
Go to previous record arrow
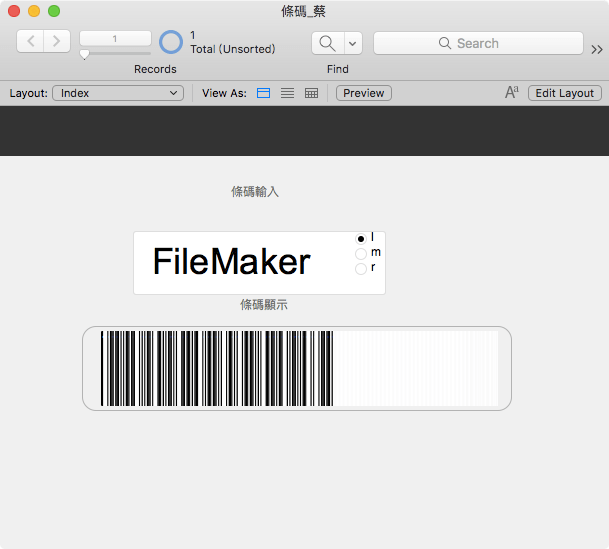[30, 41]
